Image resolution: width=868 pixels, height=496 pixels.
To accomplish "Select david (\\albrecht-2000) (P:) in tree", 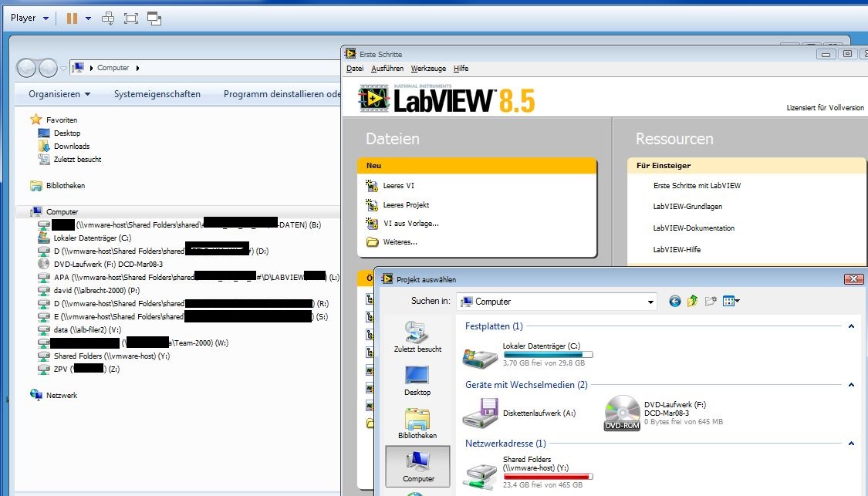I will tap(90, 291).
